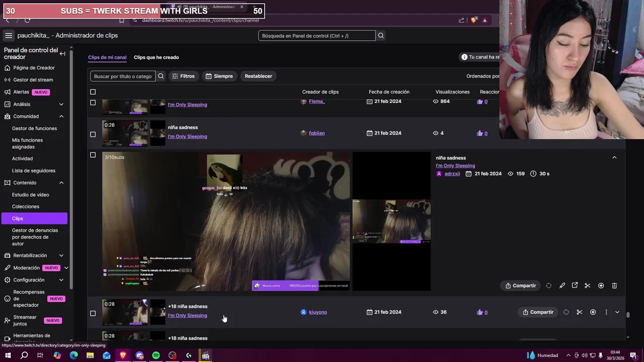Open Estudio de vídeo in sidebar
This screenshot has width=644, height=362.
[30, 195]
